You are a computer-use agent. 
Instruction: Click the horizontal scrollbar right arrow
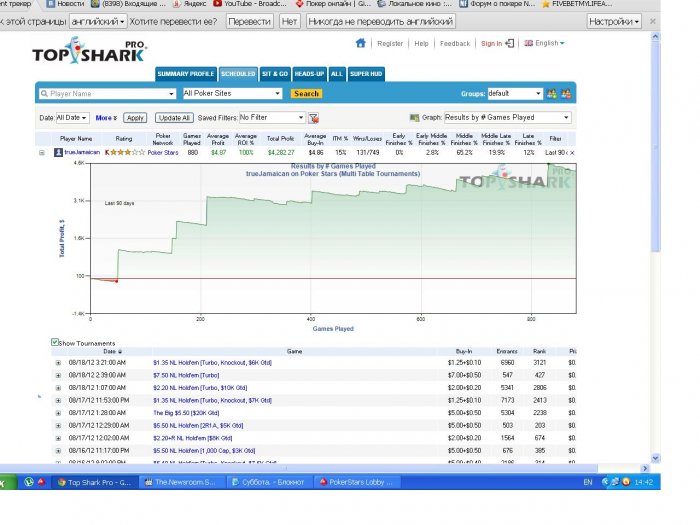click(645, 468)
